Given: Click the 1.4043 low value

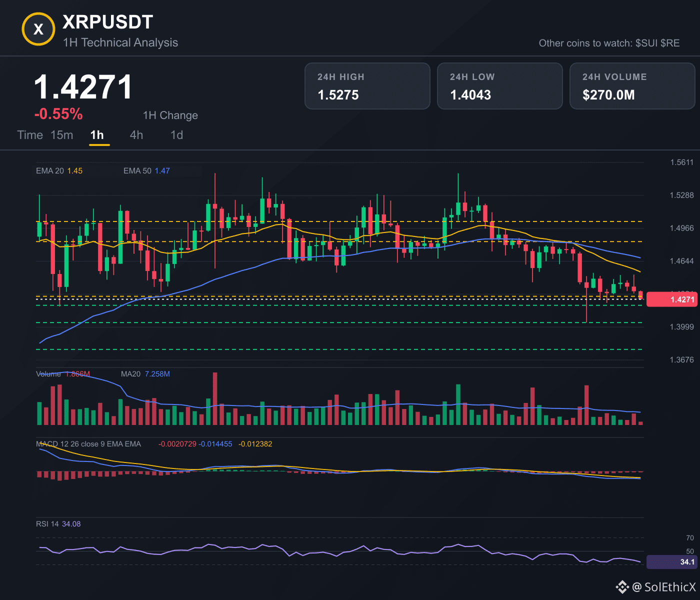Looking at the screenshot, I should click(470, 95).
